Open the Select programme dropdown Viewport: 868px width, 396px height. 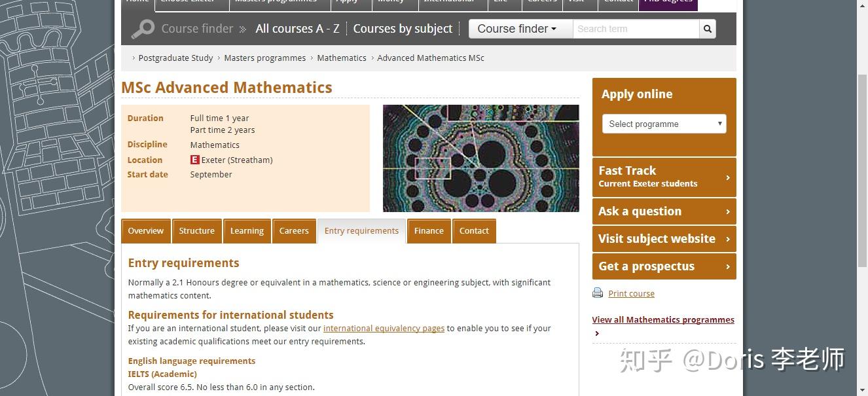pyautogui.click(x=664, y=124)
